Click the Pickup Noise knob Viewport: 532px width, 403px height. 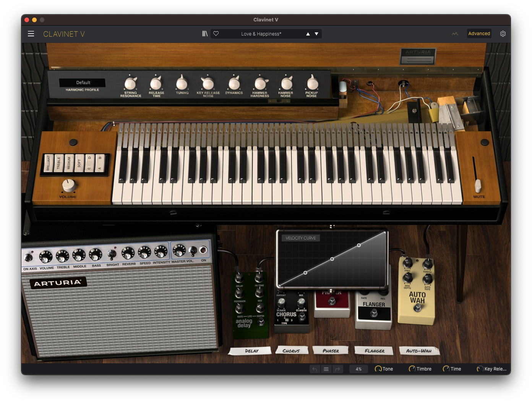pyautogui.click(x=312, y=83)
